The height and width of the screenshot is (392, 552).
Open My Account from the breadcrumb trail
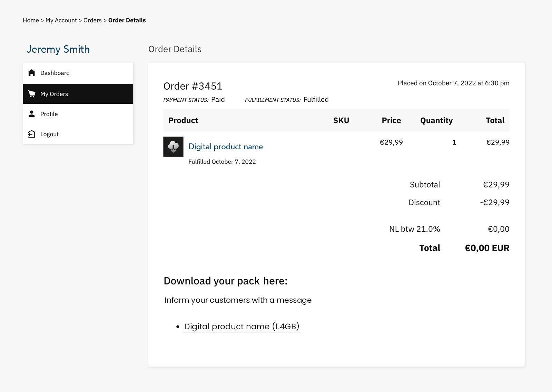pos(61,20)
